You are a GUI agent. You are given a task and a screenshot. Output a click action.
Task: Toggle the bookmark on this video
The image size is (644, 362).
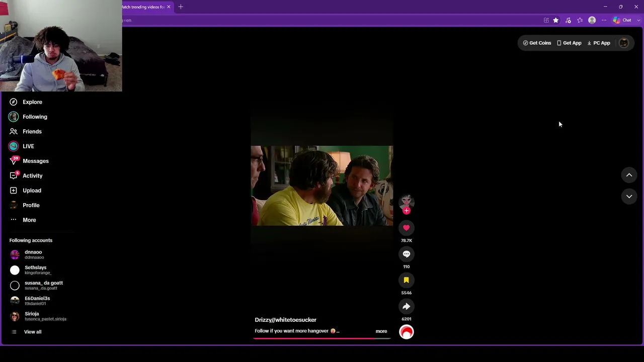[x=407, y=280]
